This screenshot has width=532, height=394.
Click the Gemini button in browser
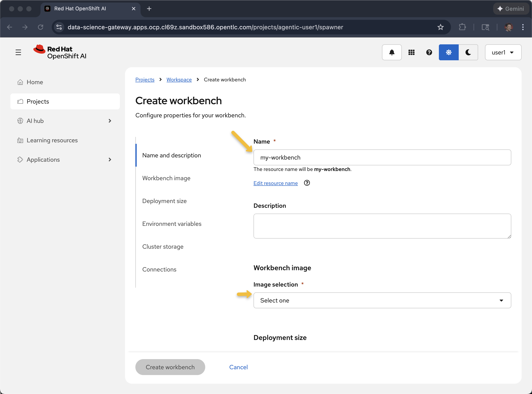click(x=510, y=9)
